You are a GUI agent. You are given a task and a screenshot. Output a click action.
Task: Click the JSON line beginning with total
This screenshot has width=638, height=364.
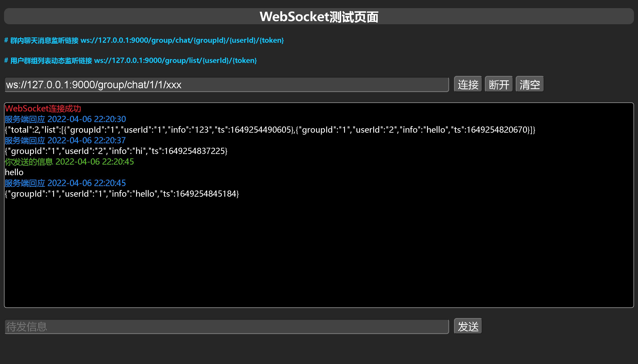pyautogui.click(x=270, y=130)
